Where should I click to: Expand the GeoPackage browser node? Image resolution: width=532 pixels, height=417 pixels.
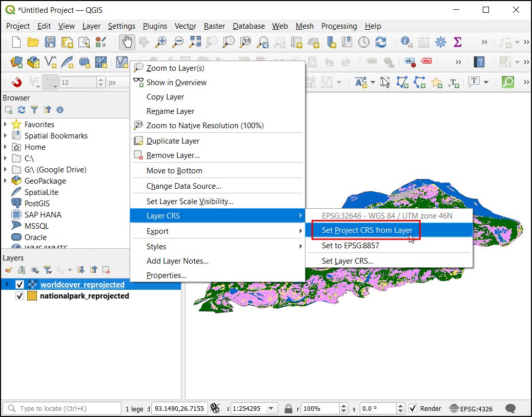click(6, 181)
